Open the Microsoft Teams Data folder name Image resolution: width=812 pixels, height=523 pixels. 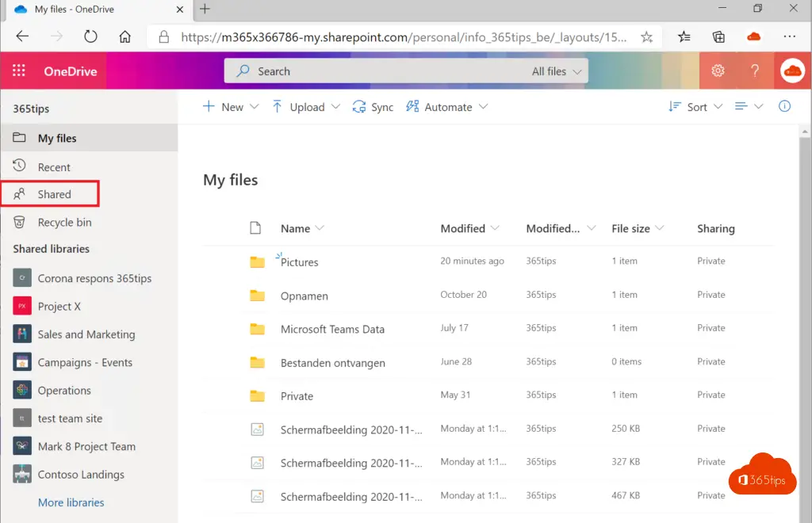(332, 329)
